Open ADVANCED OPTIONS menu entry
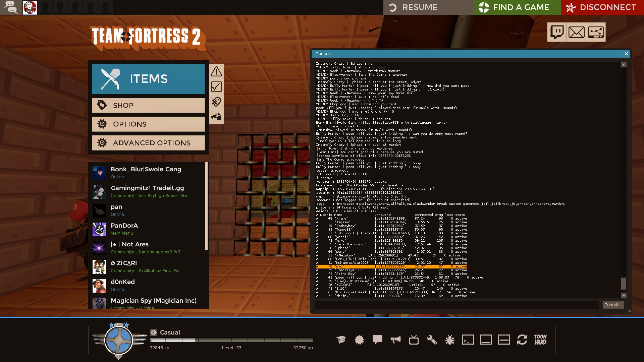This screenshot has width=644, height=362. coord(148,143)
